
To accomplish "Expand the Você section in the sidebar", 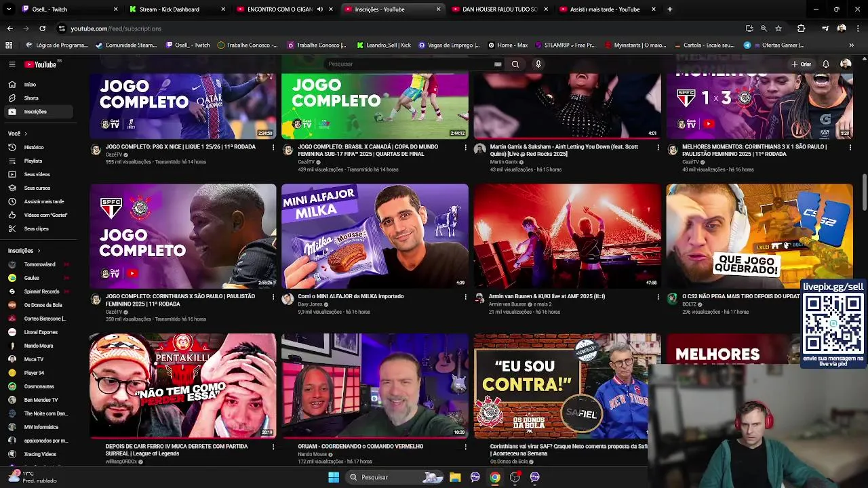I will tap(18, 134).
